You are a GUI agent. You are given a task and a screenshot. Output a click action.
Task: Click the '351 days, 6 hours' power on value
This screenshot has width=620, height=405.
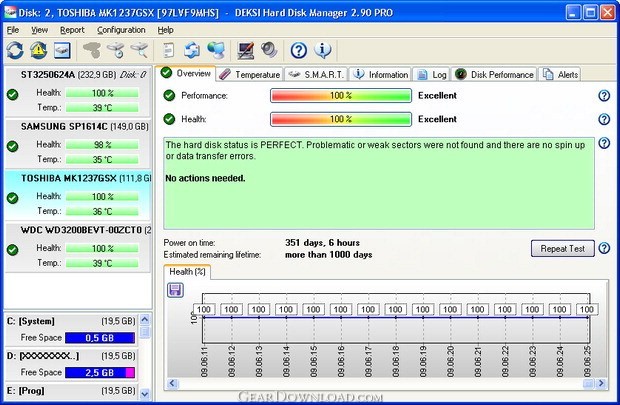point(322,242)
